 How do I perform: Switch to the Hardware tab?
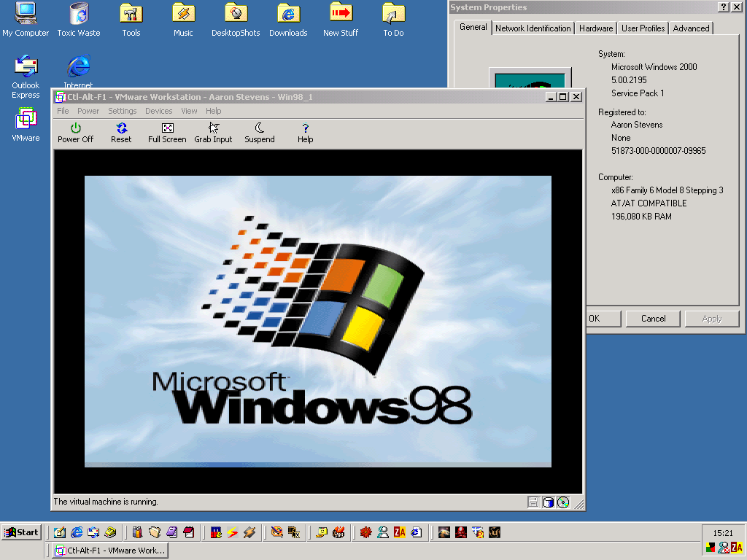596,28
